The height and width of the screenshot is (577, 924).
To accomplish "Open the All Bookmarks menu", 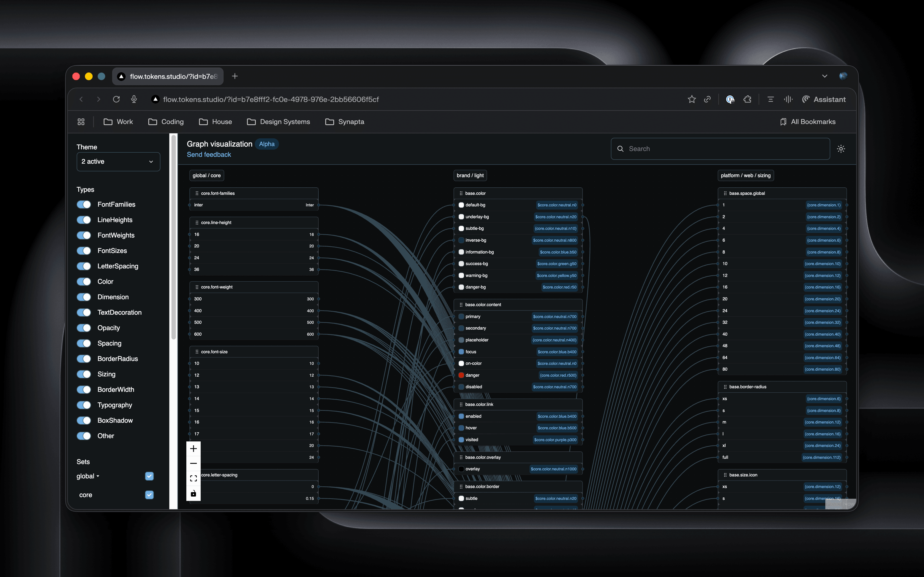I will 808,122.
